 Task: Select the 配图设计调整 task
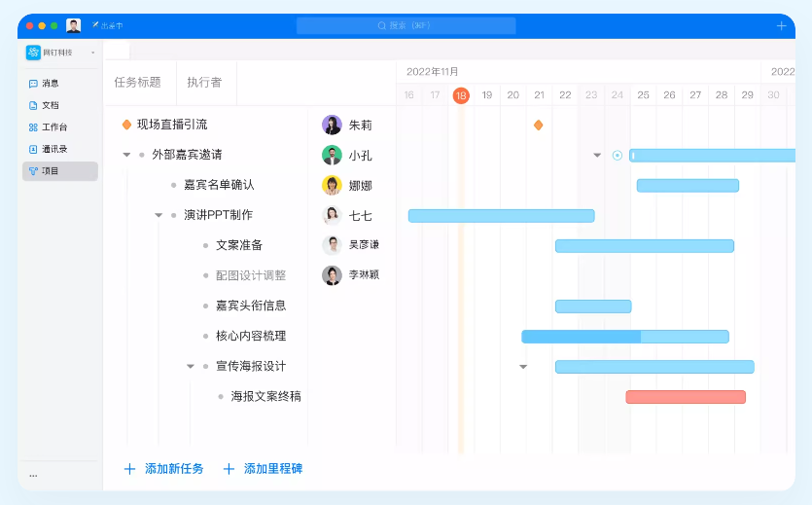click(251, 275)
